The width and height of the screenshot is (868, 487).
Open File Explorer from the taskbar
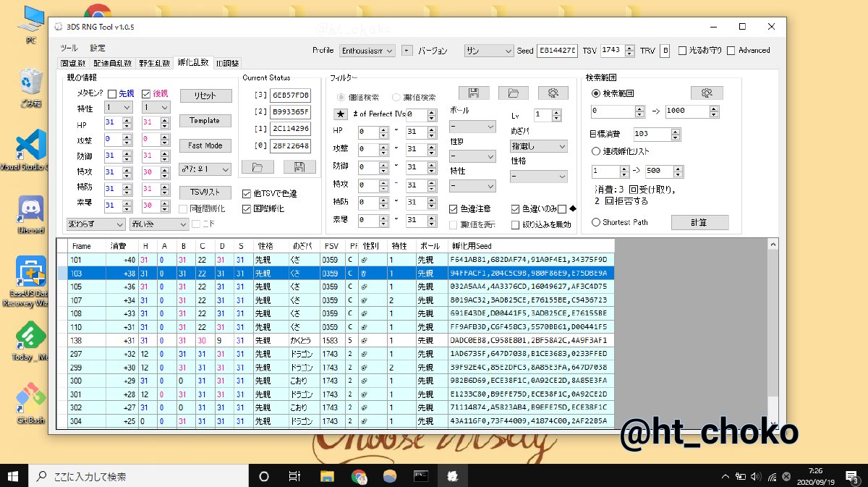327,476
